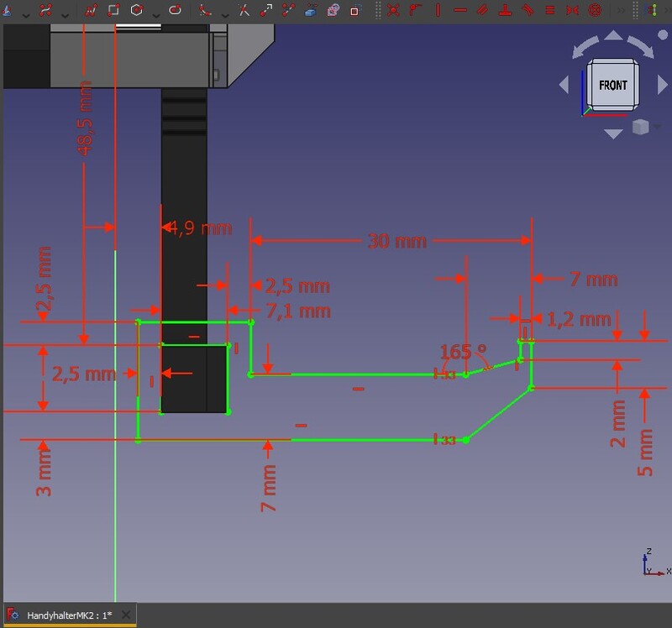Apply the Horizontal constraint
The height and width of the screenshot is (628, 672).
tap(460, 10)
